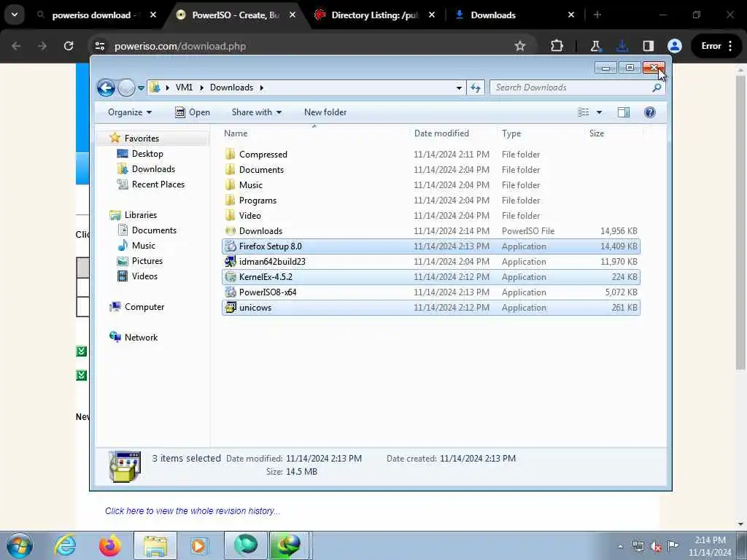Open a new browser tab

point(597,15)
